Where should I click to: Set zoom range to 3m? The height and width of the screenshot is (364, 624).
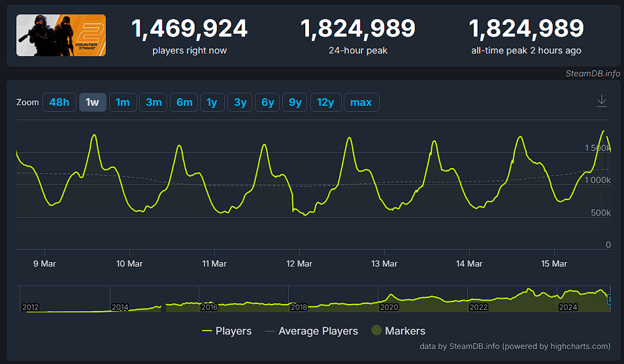point(154,103)
